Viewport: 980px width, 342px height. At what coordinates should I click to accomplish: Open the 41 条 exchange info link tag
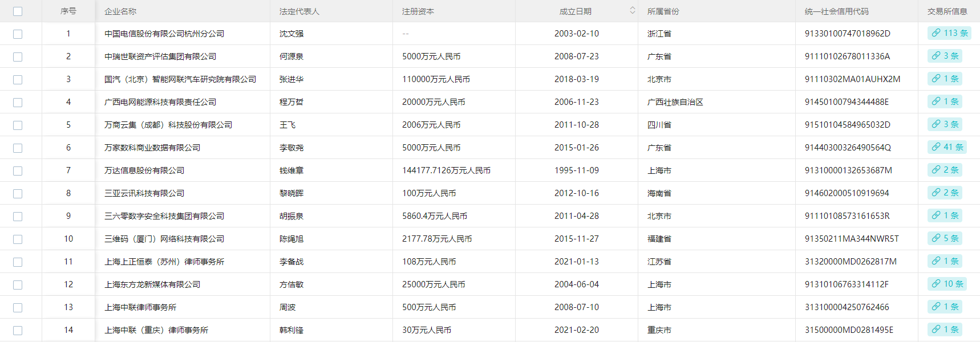947,147
